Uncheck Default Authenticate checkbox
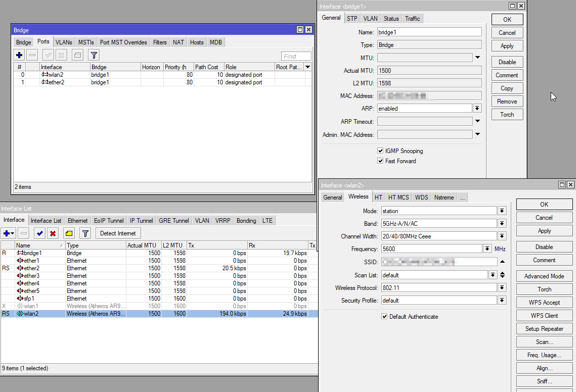The height and width of the screenshot is (392, 576). (x=384, y=317)
